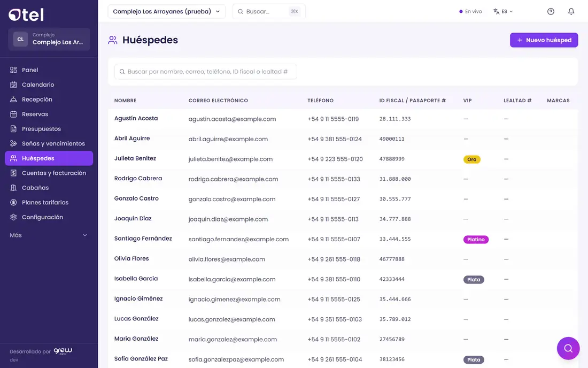
Task: Click the guest search field by nombre
Action: click(x=205, y=72)
